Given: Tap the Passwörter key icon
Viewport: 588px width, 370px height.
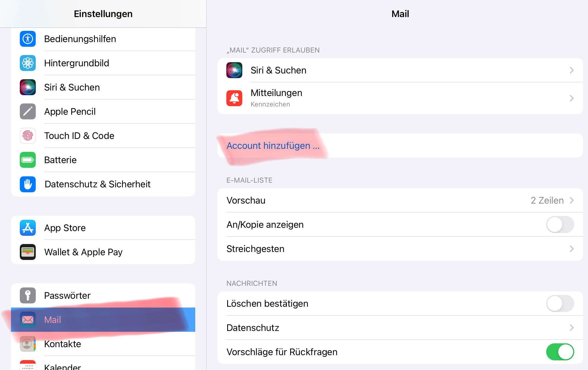Looking at the screenshot, I should (28, 295).
